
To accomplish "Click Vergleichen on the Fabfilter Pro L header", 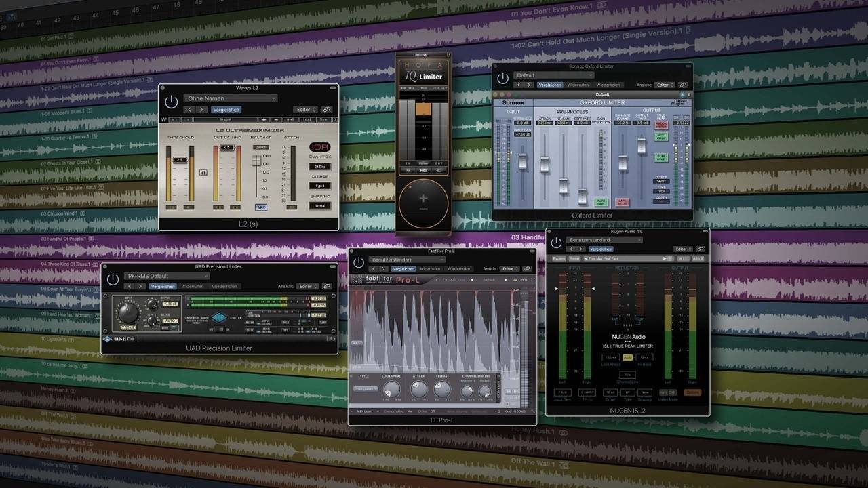I will coord(403,269).
